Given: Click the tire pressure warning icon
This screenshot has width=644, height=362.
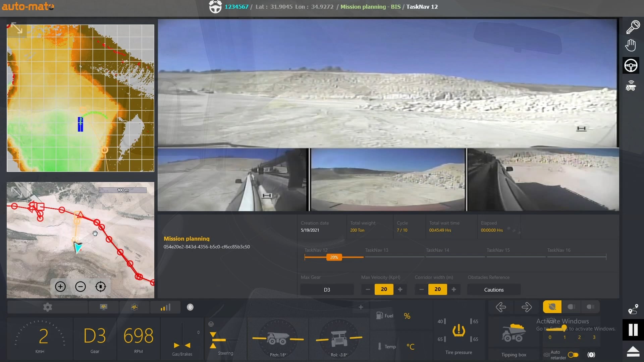Looking at the screenshot, I should coord(459,330).
